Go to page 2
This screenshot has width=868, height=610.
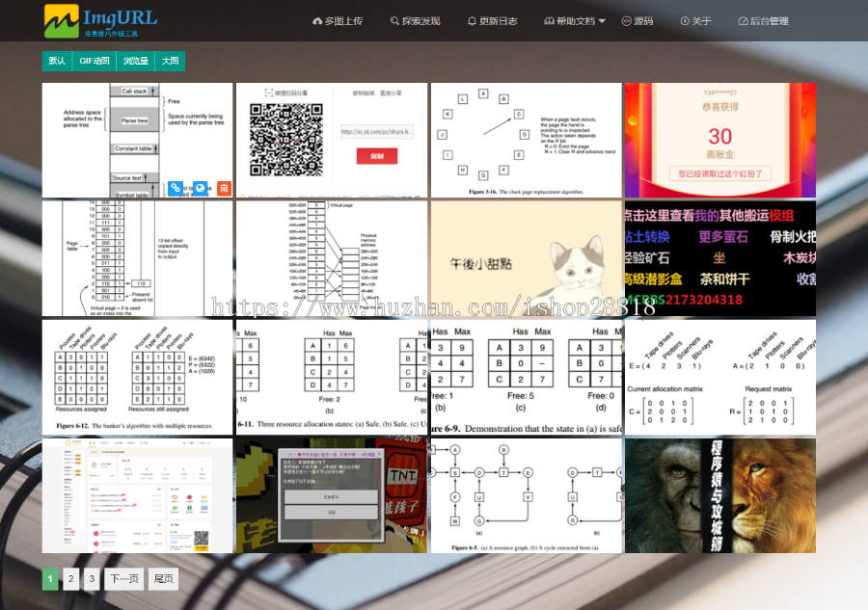coord(70,579)
